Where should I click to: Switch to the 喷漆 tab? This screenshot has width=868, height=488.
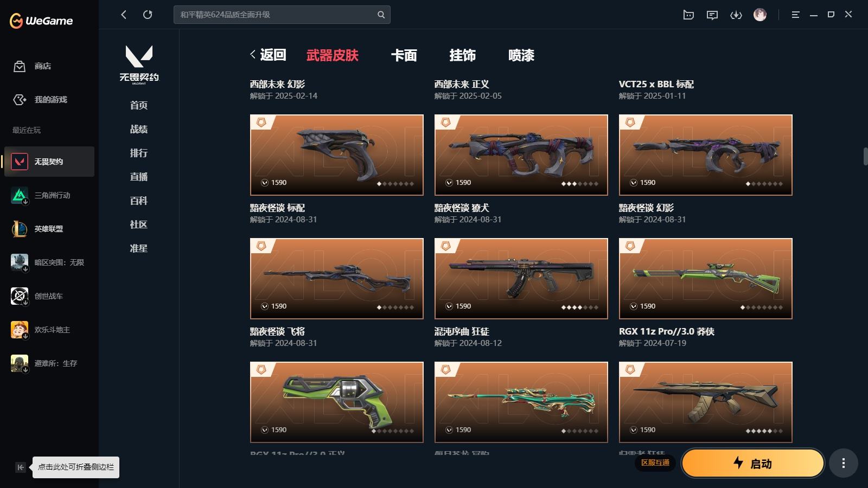521,55
